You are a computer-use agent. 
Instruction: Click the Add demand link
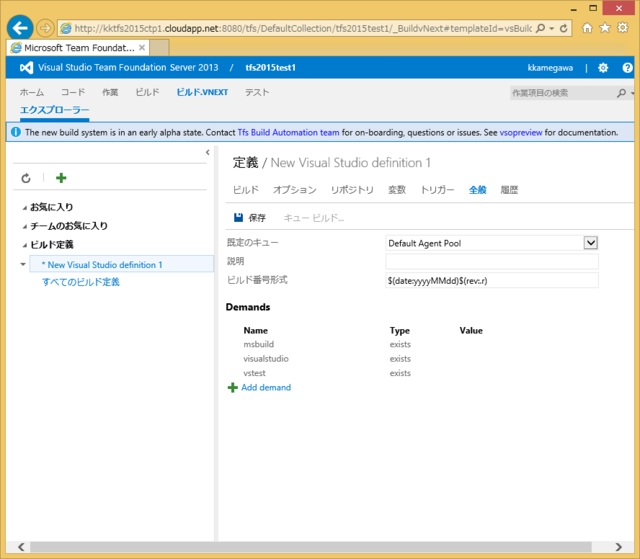pyautogui.click(x=266, y=388)
